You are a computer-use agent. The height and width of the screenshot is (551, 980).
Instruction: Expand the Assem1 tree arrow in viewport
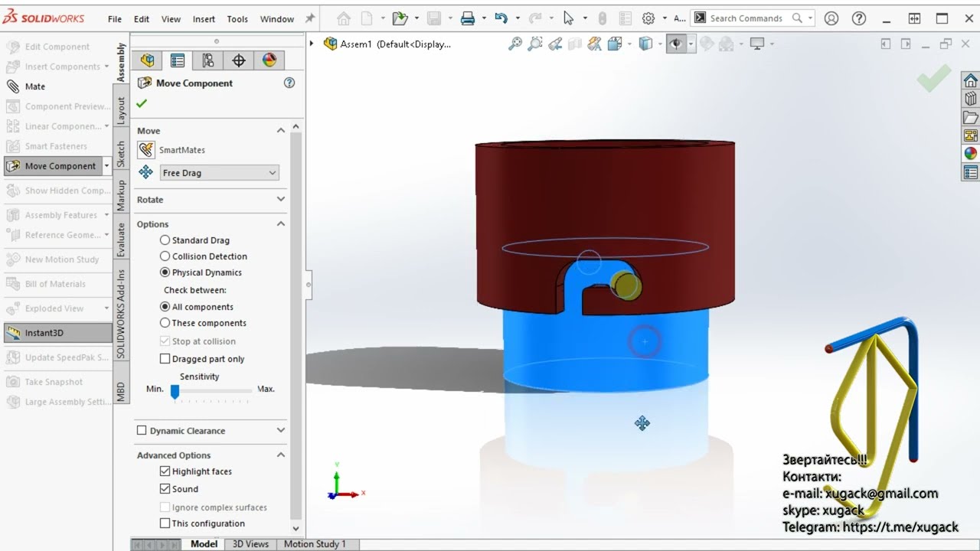pos(312,44)
